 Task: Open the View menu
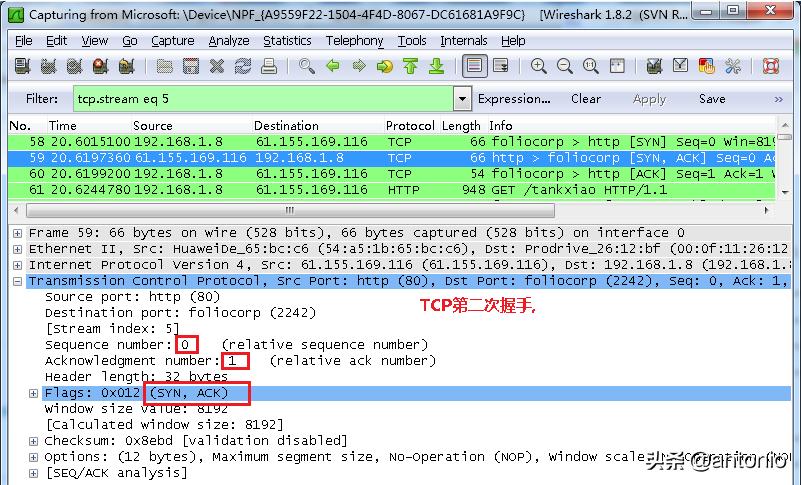point(95,41)
